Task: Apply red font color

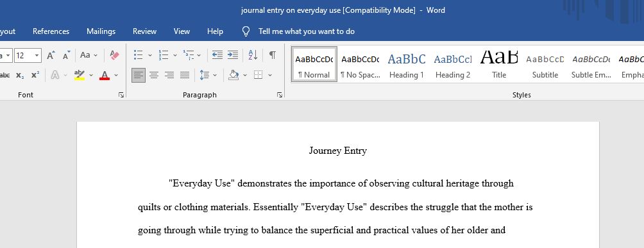Action: tap(105, 75)
